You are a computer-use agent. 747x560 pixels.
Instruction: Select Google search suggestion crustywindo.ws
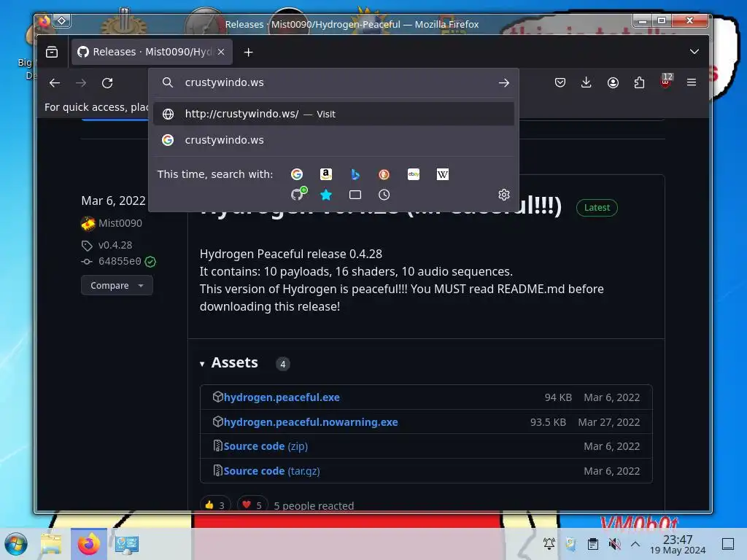(333, 140)
